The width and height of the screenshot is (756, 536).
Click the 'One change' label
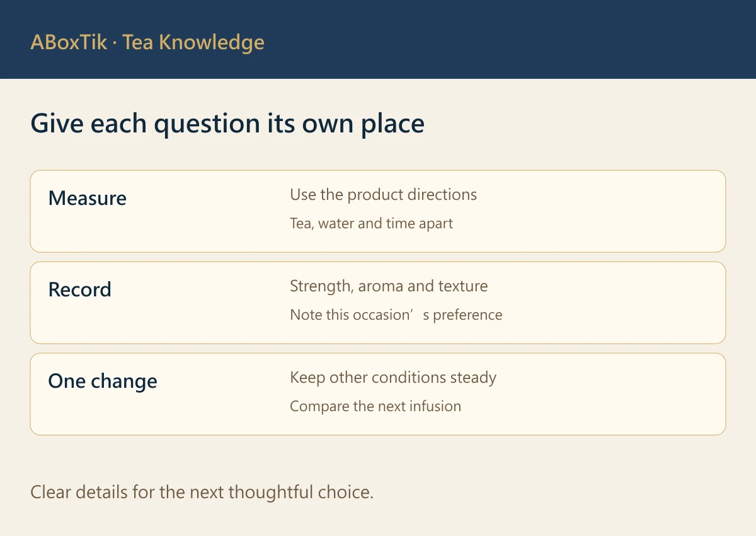(103, 382)
